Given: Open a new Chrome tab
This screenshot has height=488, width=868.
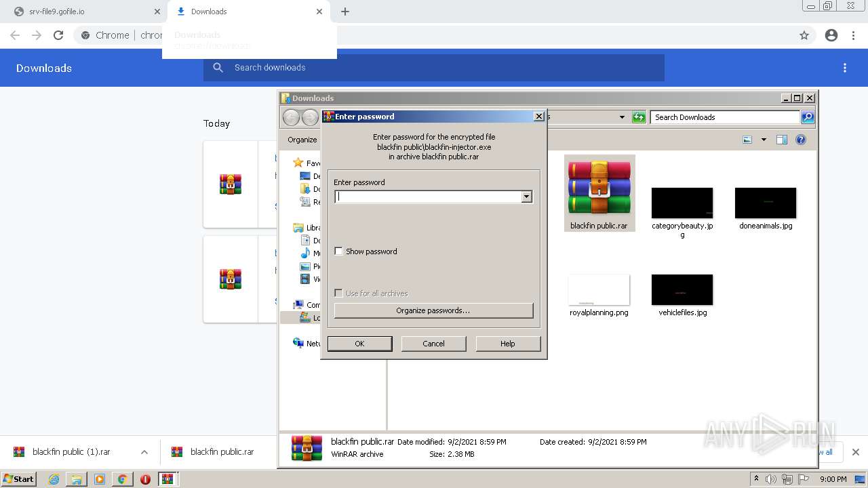Looking at the screenshot, I should [x=345, y=12].
